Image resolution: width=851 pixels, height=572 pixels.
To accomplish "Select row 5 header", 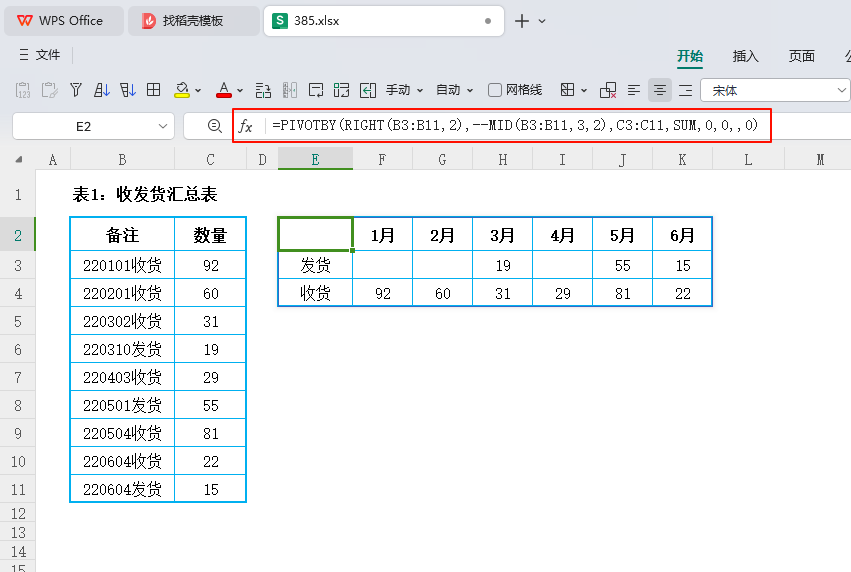I will point(18,322).
